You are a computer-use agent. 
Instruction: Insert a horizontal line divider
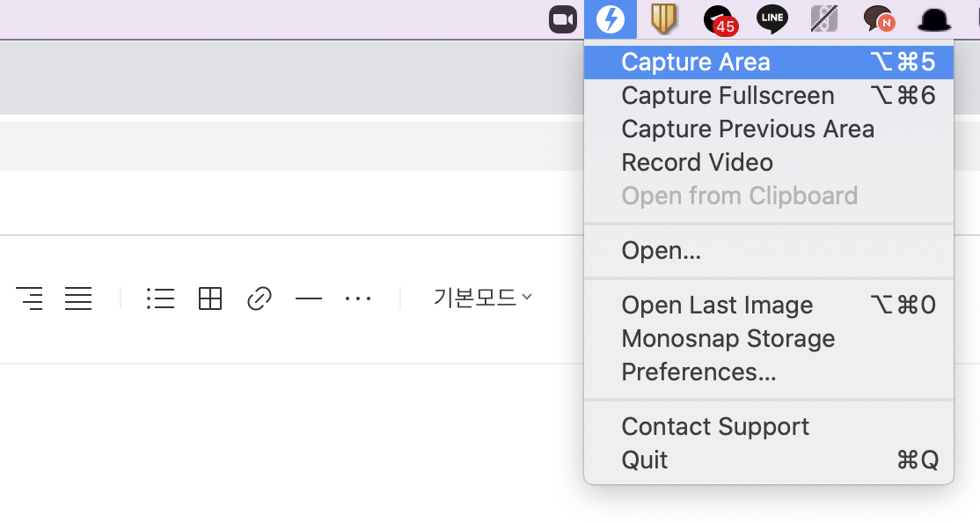click(309, 299)
